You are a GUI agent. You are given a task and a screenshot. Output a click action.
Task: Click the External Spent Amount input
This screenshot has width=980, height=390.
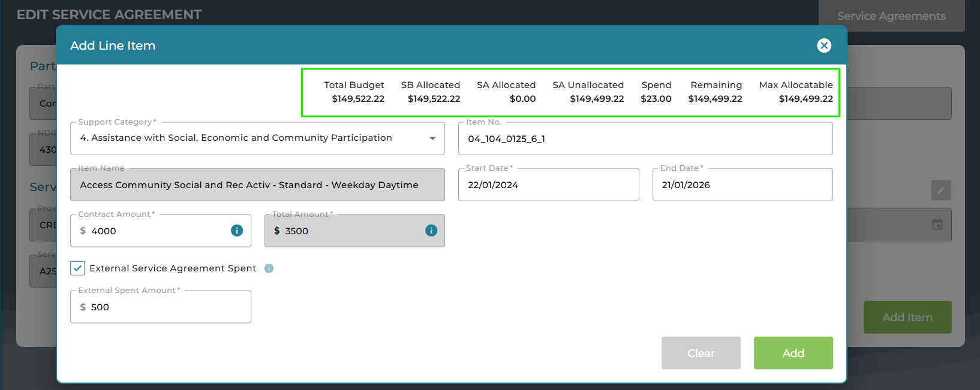pyautogui.click(x=161, y=307)
